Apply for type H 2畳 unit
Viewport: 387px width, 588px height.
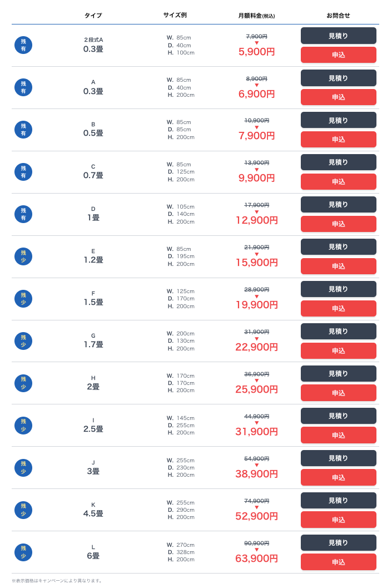tap(338, 393)
